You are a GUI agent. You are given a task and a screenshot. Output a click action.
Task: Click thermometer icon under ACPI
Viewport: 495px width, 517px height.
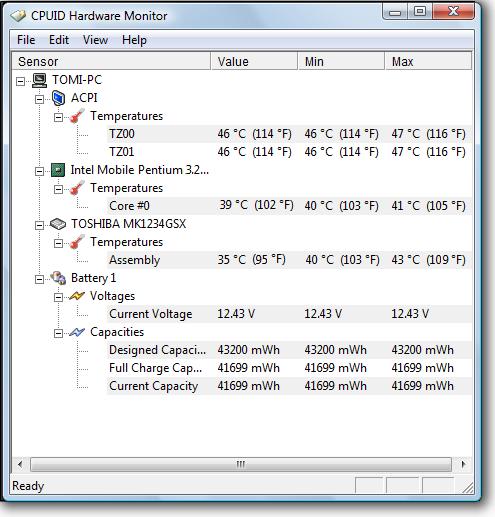coord(77,116)
